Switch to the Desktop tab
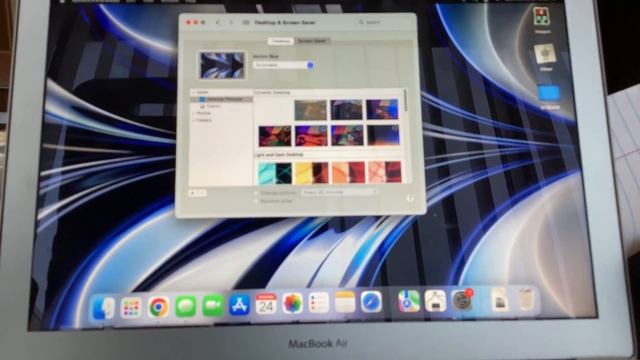 [280, 41]
